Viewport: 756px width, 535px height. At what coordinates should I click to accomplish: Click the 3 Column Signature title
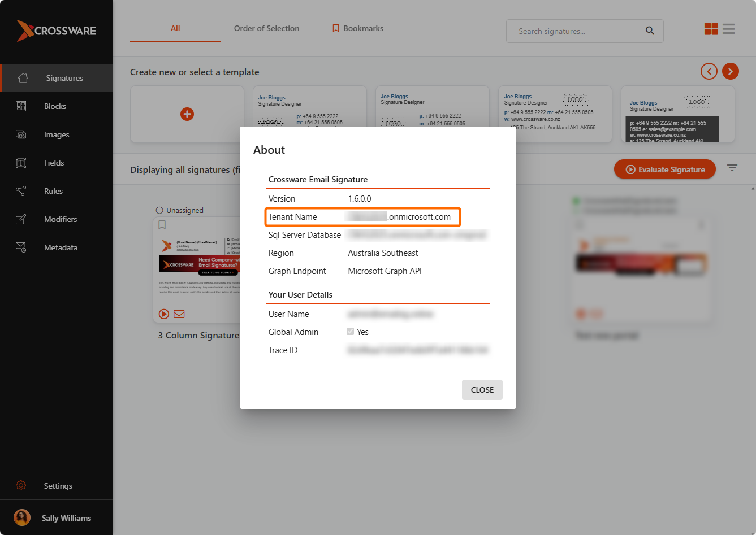tap(199, 336)
